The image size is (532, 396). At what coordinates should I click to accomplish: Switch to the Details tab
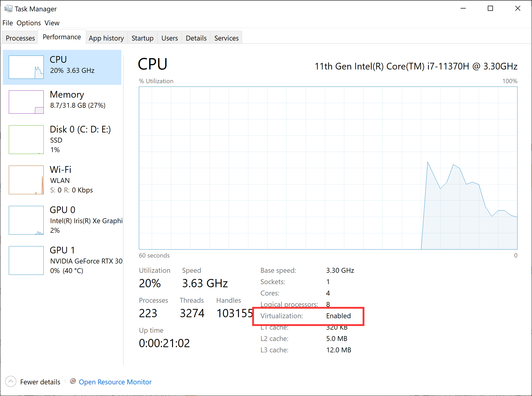click(x=196, y=38)
